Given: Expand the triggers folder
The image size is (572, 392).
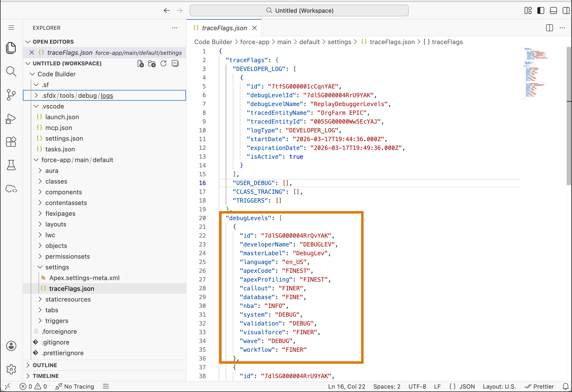Looking at the screenshot, I should 105,321.
